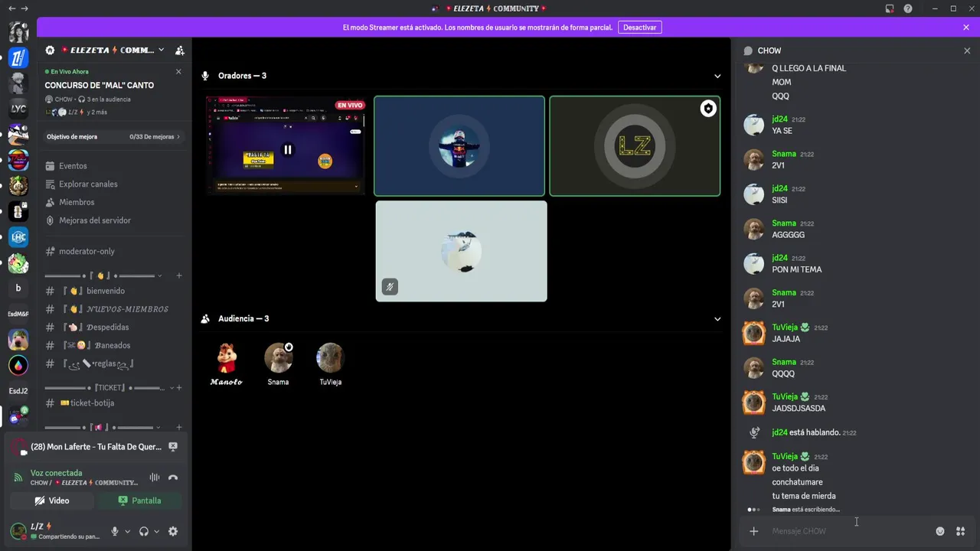Screen dimensions: 980x551
Task: Turn on Video camera
Action: [51, 500]
